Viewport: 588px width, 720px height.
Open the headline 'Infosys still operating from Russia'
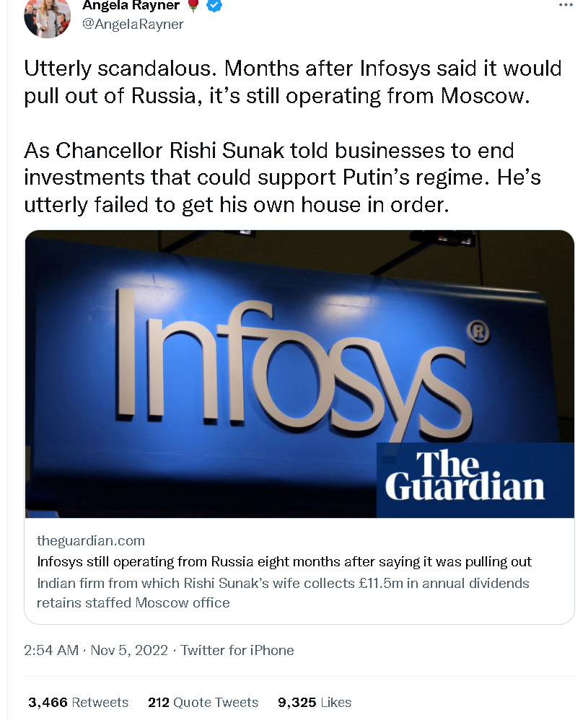pyautogui.click(x=284, y=561)
